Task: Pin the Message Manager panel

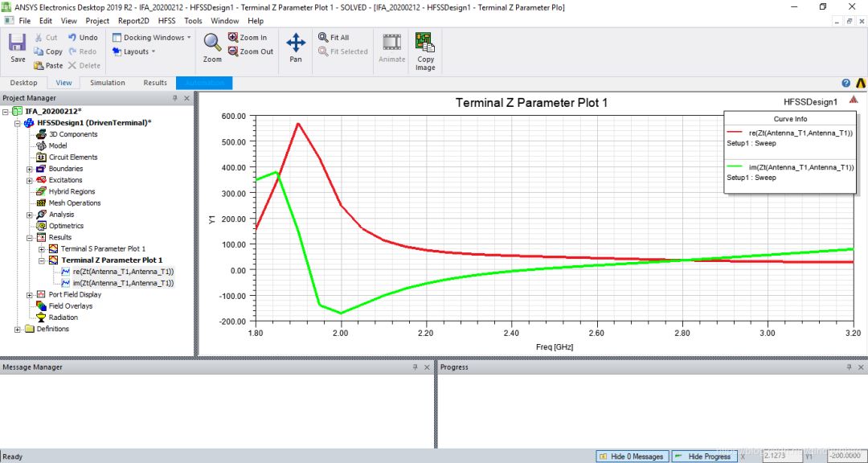Action: (416, 367)
